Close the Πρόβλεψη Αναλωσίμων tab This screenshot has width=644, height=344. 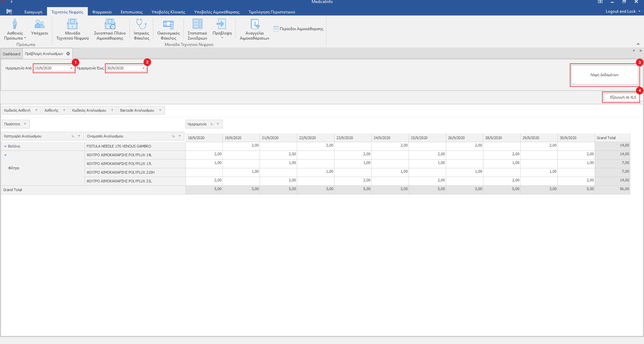[x=68, y=54]
